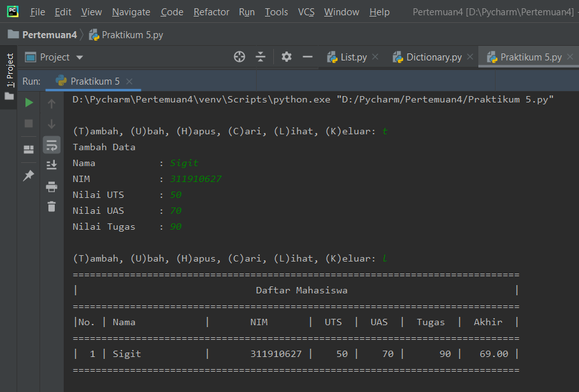This screenshot has width=579, height=392.
Task: Click the Nilai Tugas value '90'
Action: 176,227
